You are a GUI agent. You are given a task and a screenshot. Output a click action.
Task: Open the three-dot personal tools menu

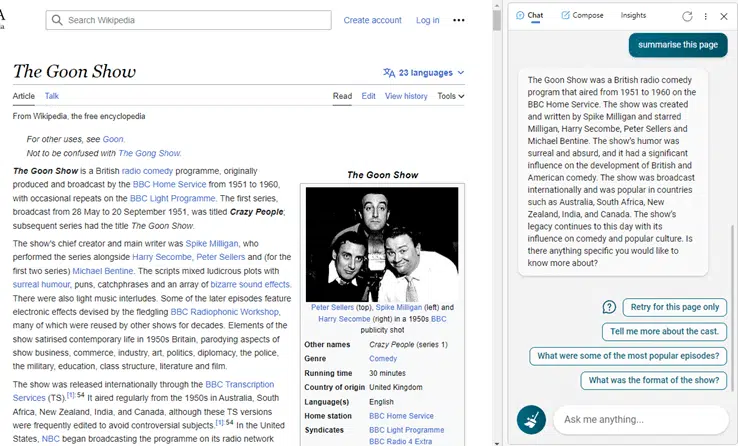(x=458, y=20)
